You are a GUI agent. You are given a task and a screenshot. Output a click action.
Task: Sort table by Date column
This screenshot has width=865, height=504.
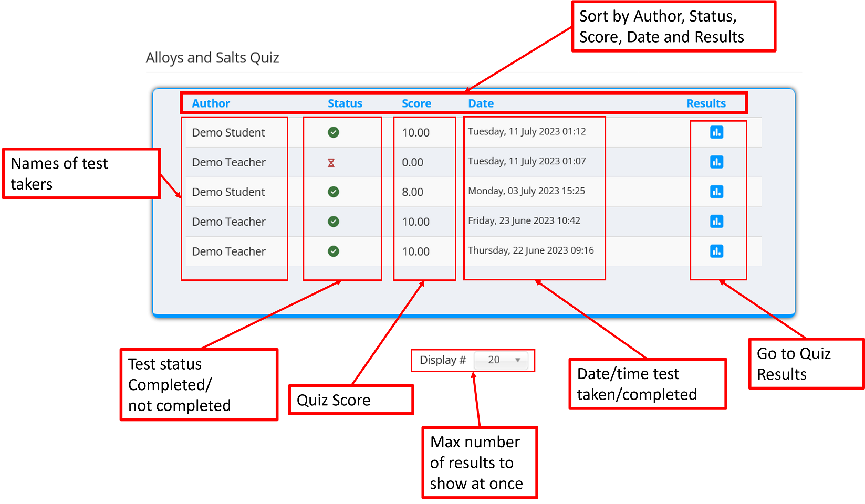481,103
